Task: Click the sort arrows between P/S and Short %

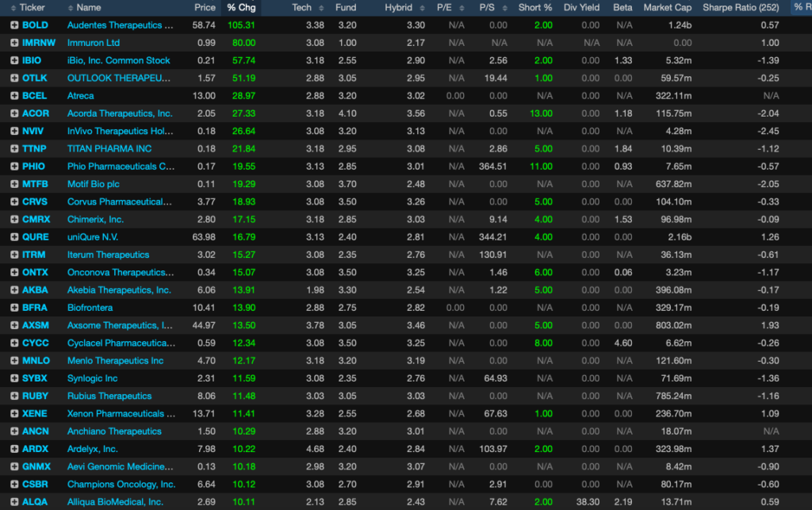Action: [504, 8]
